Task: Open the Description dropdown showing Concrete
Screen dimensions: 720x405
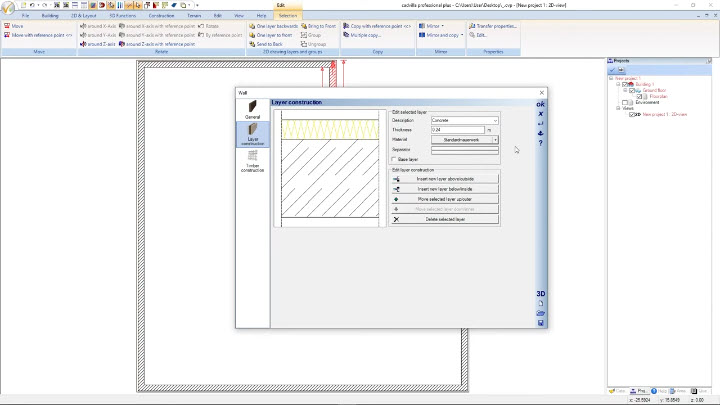Action: click(x=464, y=120)
